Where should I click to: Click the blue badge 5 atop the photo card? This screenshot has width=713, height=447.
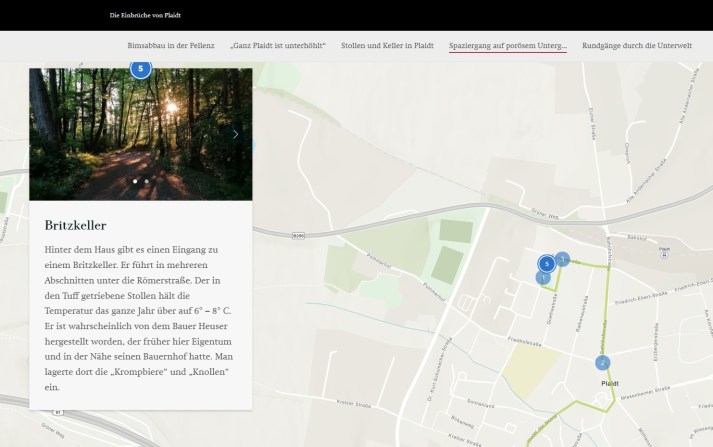pyautogui.click(x=140, y=68)
